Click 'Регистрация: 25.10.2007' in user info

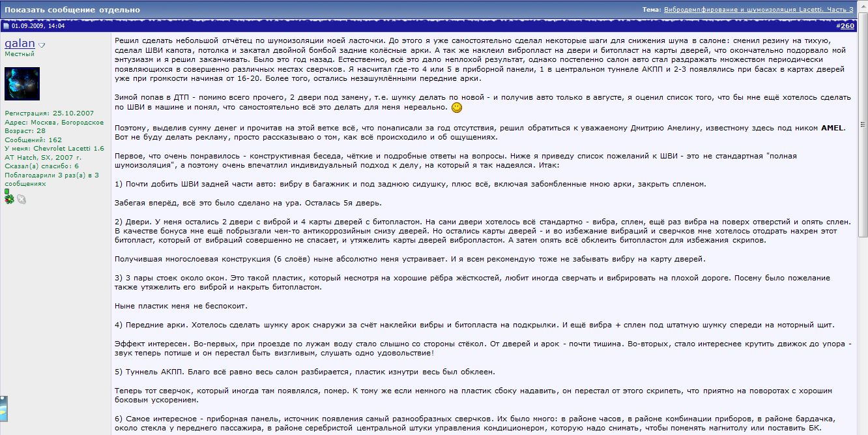49,113
